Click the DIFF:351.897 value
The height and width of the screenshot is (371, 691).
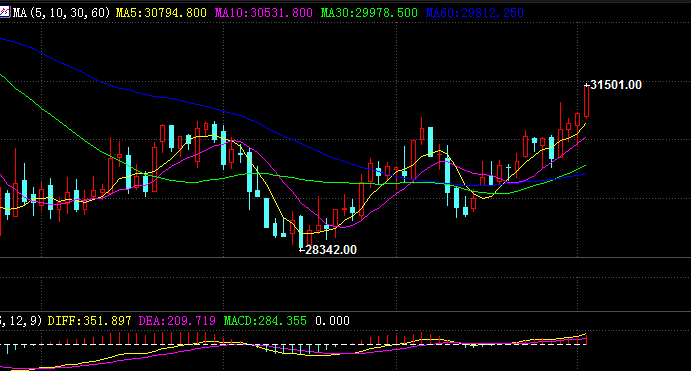click(89, 321)
